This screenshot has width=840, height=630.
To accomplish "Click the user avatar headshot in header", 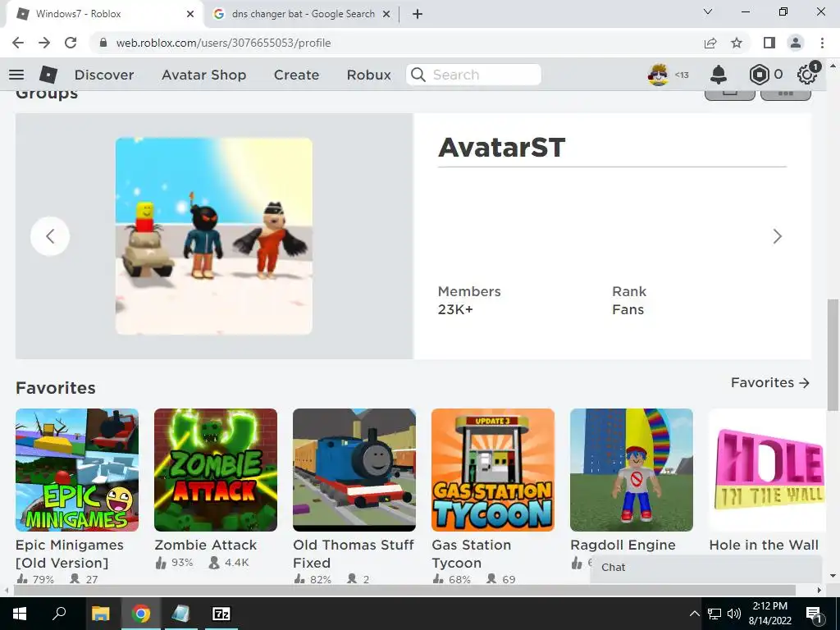I will pyautogui.click(x=658, y=75).
